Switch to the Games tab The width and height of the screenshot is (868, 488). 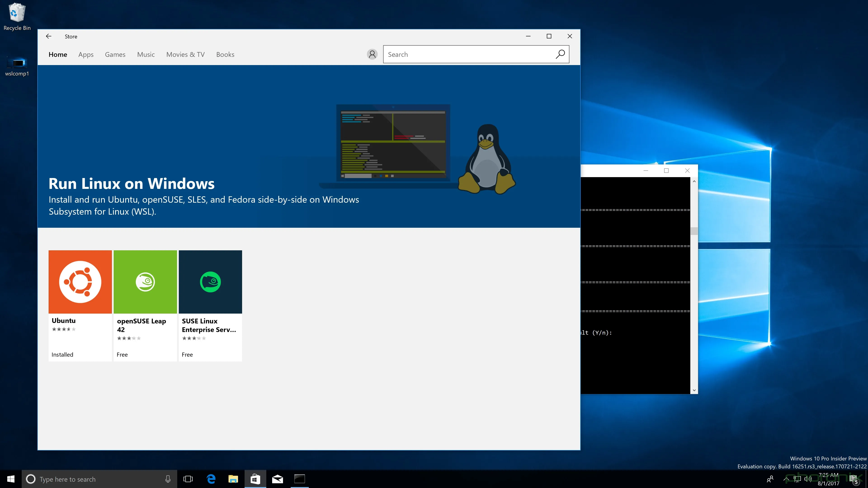115,54
